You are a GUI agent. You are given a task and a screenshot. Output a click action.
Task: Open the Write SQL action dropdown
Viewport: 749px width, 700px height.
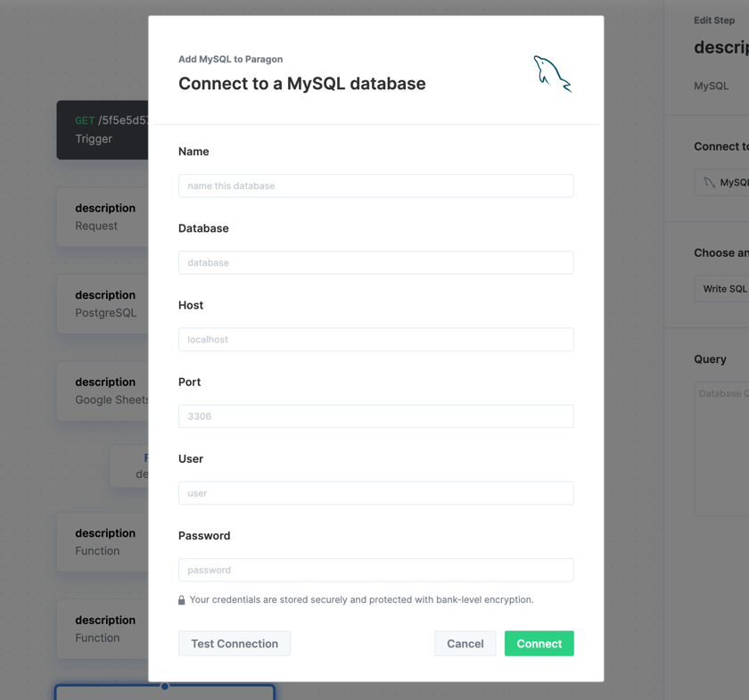point(721,289)
